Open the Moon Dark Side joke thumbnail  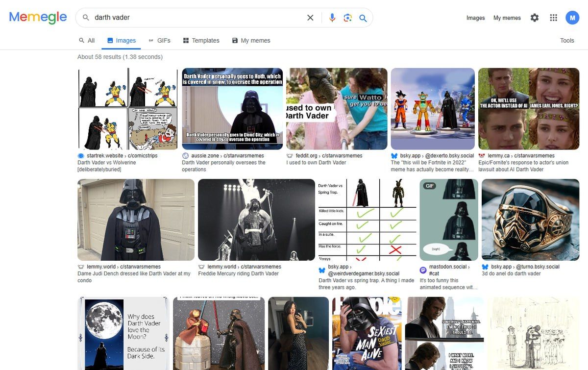coord(123,333)
